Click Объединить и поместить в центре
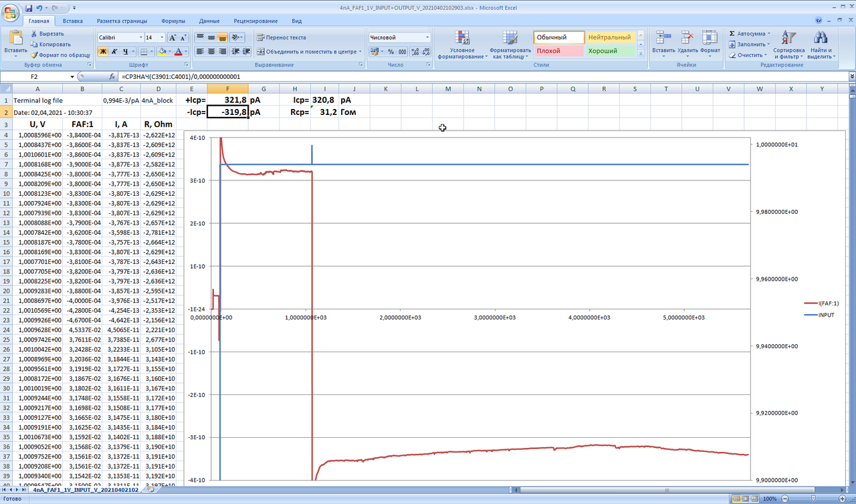The image size is (856, 504). coord(308,51)
